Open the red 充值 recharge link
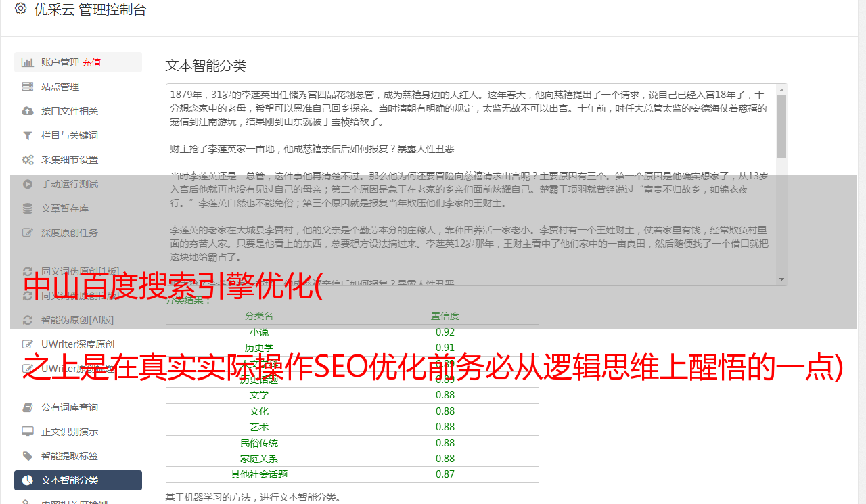The width and height of the screenshot is (866, 504). [91, 62]
